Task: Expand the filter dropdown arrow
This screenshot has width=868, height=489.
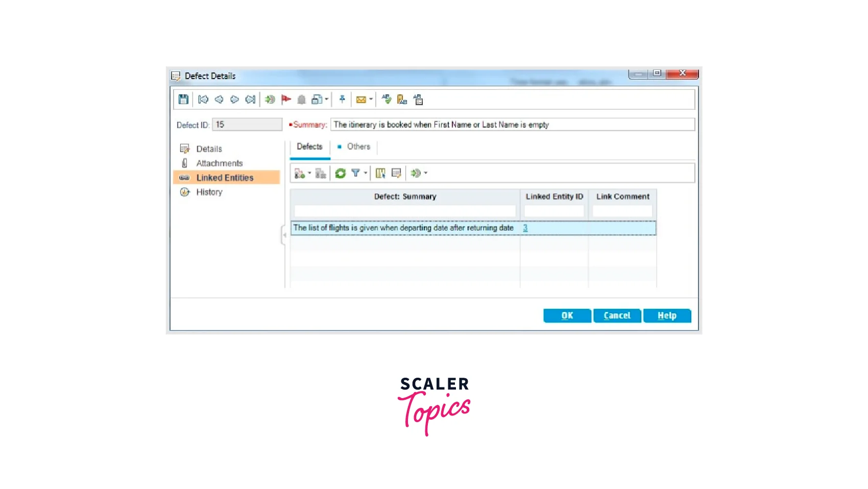Action: [x=366, y=173]
